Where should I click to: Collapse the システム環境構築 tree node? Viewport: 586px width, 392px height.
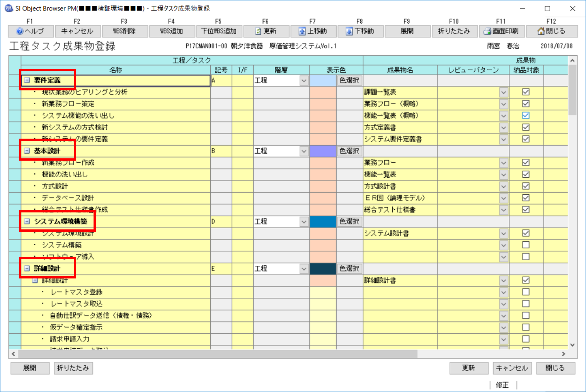pyautogui.click(x=27, y=222)
